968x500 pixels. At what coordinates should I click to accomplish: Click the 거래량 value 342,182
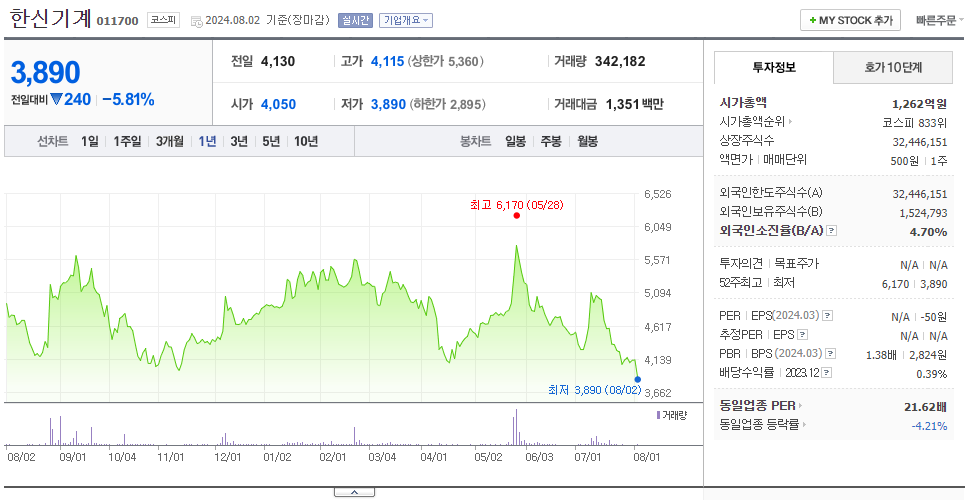620,62
